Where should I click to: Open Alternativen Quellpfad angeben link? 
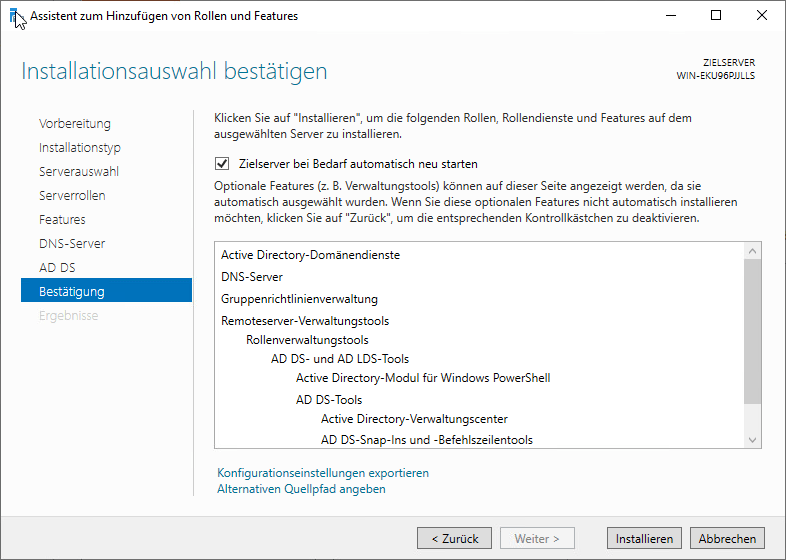tap(301, 489)
